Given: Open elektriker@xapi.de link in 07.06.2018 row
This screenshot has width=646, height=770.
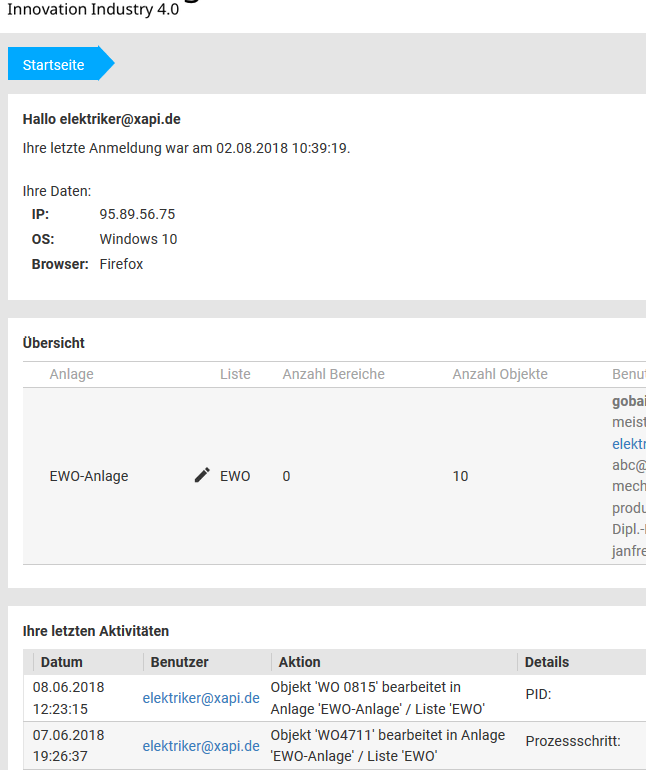Looking at the screenshot, I should coord(201,745).
